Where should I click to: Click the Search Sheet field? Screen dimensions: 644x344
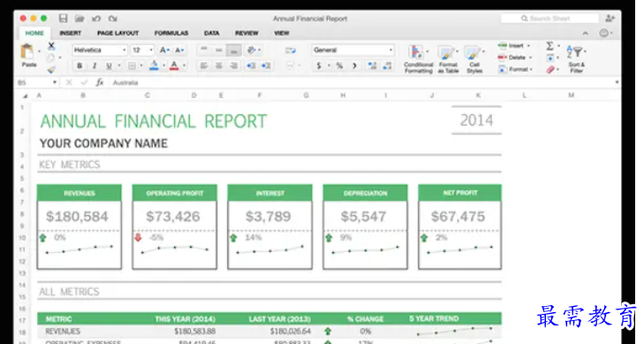tap(549, 19)
